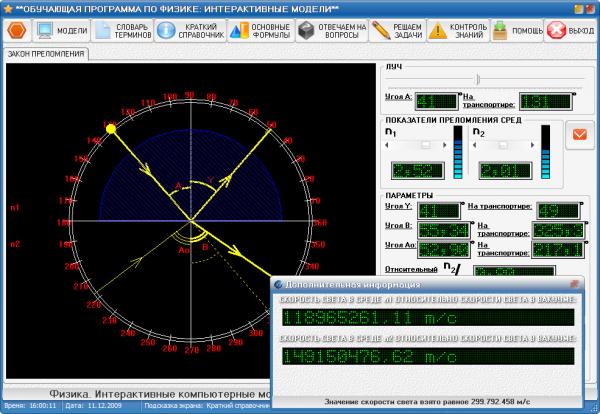Click the Угол Y label
This screenshot has width=600, height=414.
tap(398, 206)
